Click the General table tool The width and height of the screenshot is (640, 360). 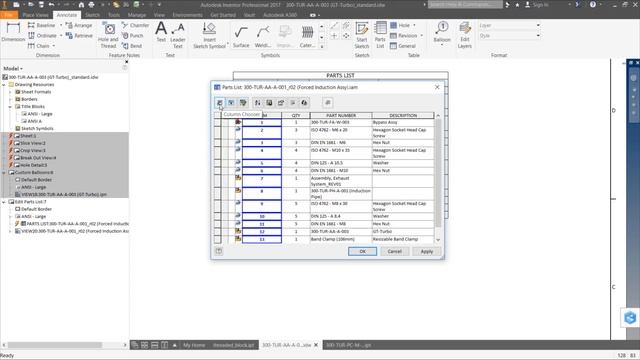coord(403,46)
